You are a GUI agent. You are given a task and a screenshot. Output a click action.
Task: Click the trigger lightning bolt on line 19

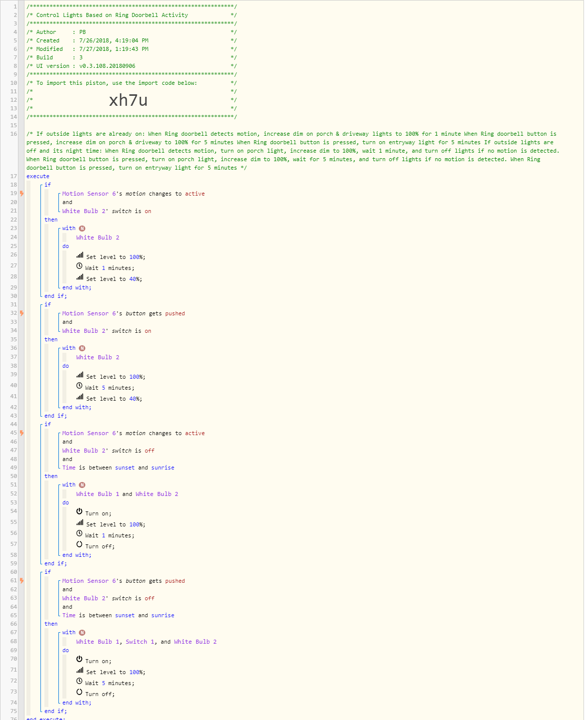click(21, 193)
